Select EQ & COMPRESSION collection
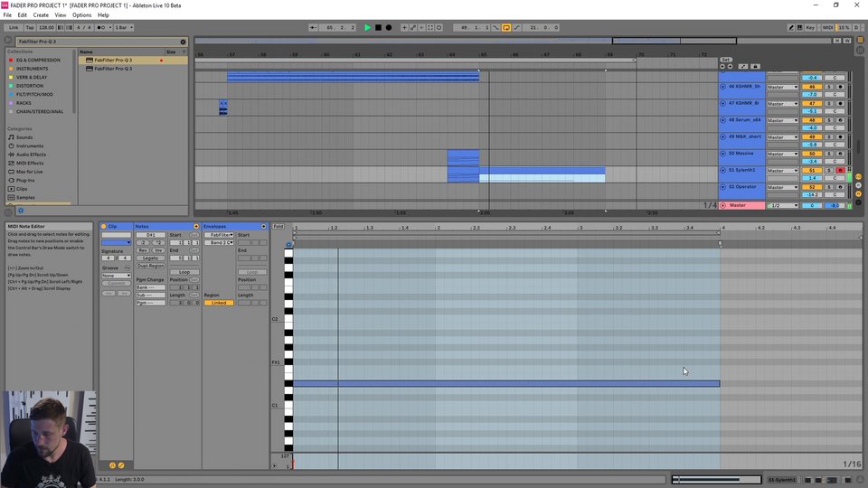868x488 pixels. [38, 60]
